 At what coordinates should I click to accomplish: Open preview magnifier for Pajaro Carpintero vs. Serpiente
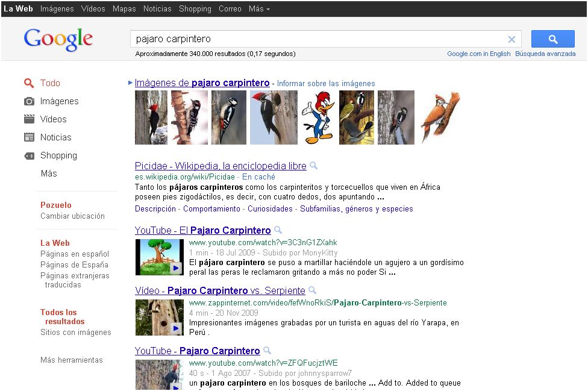(312, 290)
